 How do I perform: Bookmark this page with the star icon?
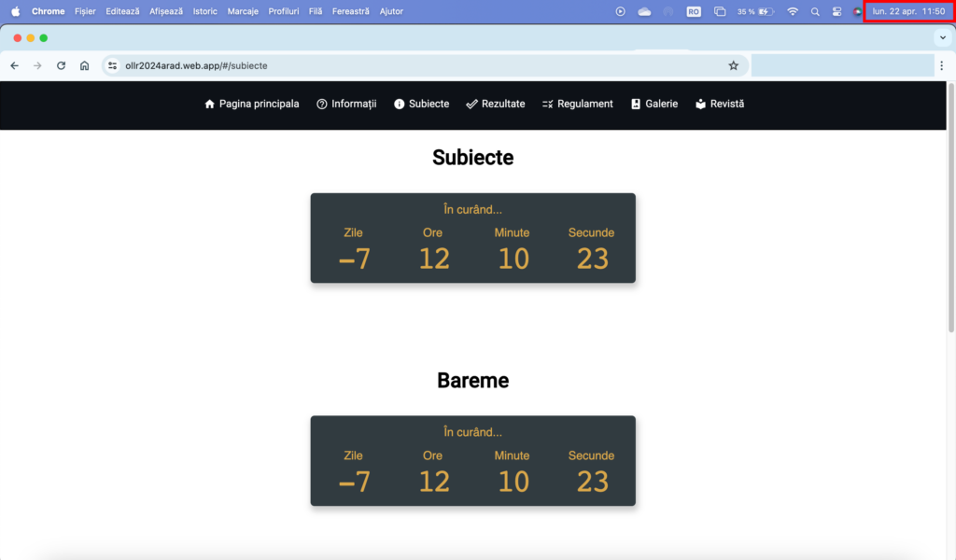(733, 65)
